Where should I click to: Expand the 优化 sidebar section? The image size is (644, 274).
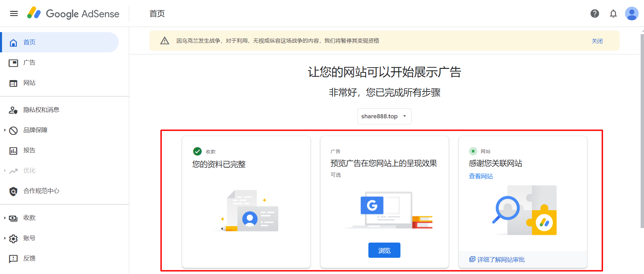(5, 171)
